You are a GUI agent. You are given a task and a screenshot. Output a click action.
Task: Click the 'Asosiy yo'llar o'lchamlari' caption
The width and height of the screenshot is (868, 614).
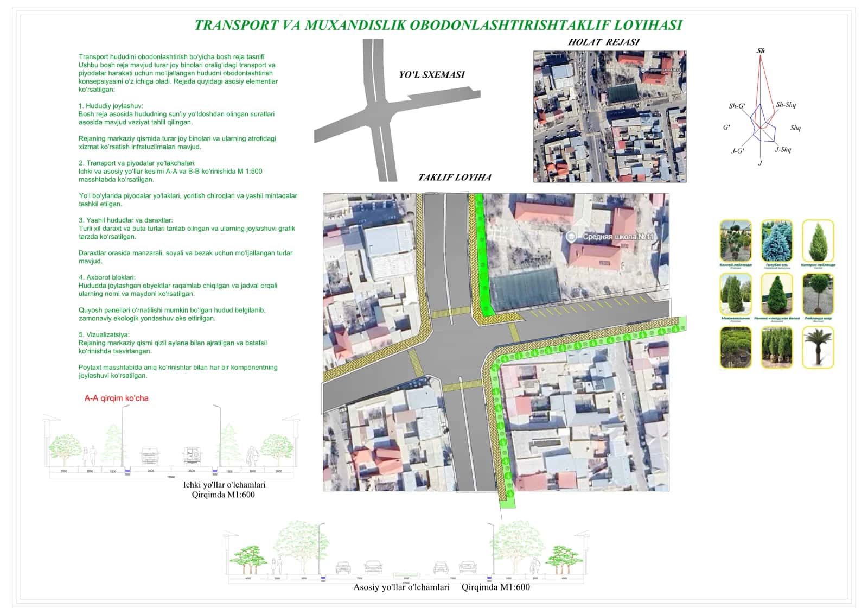401,587
